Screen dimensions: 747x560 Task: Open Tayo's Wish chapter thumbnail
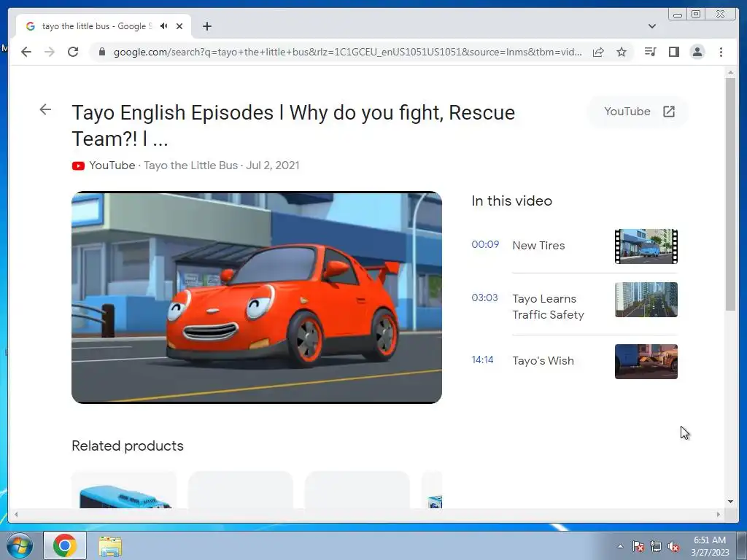[646, 362]
